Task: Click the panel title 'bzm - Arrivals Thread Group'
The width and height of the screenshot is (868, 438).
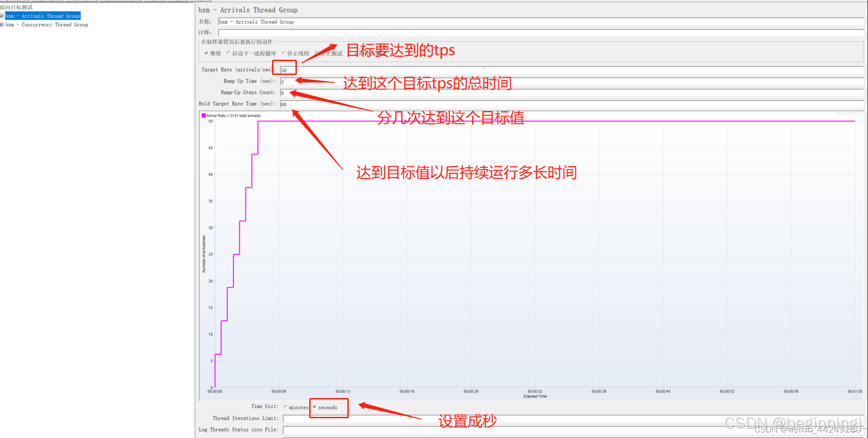Action: click(248, 10)
